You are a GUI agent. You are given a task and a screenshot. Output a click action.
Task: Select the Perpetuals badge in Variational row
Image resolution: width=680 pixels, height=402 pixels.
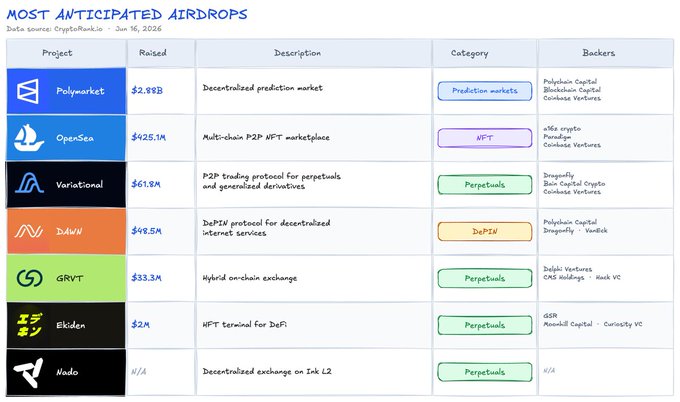[x=485, y=185]
